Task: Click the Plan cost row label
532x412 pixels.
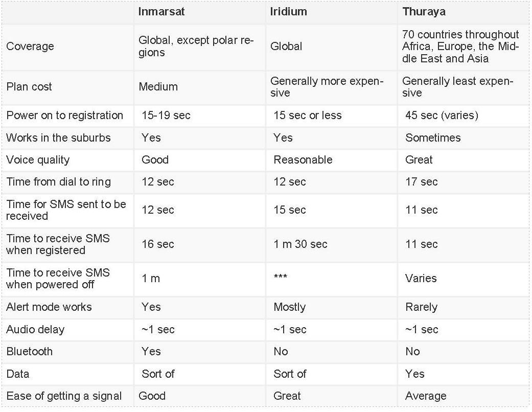Action: pos(29,87)
